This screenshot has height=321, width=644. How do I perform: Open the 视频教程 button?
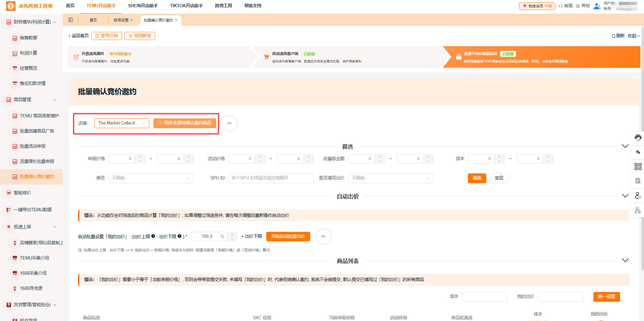(140, 36)
